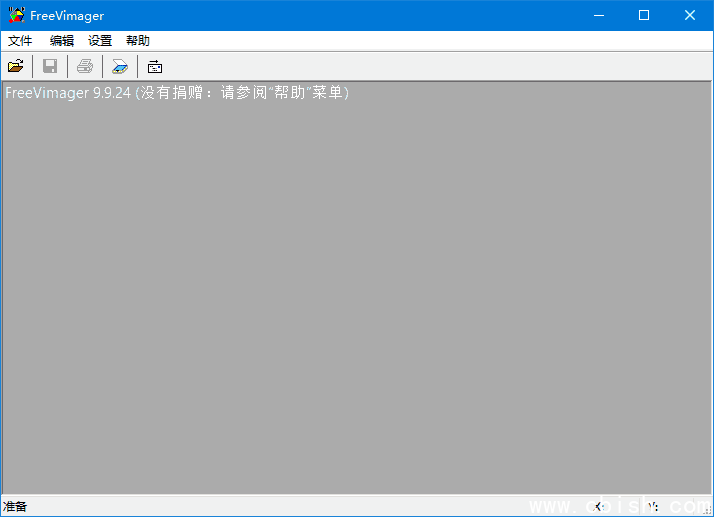Open a file with the folder icon
The image size is (714, 517).
[15, 67]
